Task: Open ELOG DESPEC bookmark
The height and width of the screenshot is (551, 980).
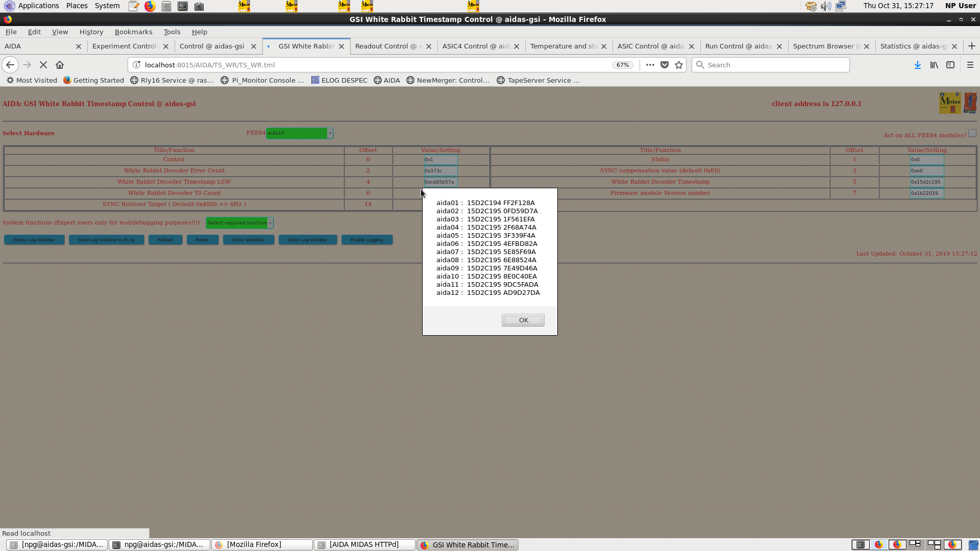Action: [x=339, y=80]
